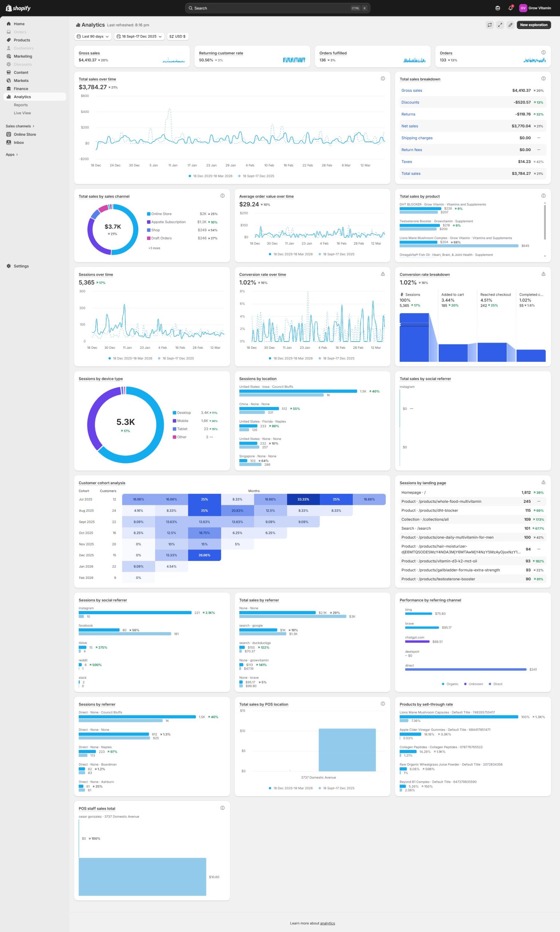Click the Online Store color swatch in legend
The width and height of the screenshot is (560, 932).
[x=149, y=214]
